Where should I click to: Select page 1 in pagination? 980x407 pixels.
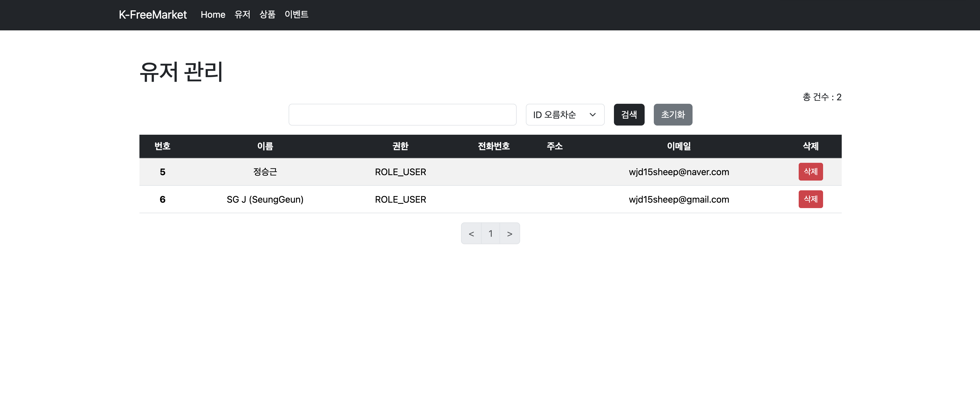point(490,234)
